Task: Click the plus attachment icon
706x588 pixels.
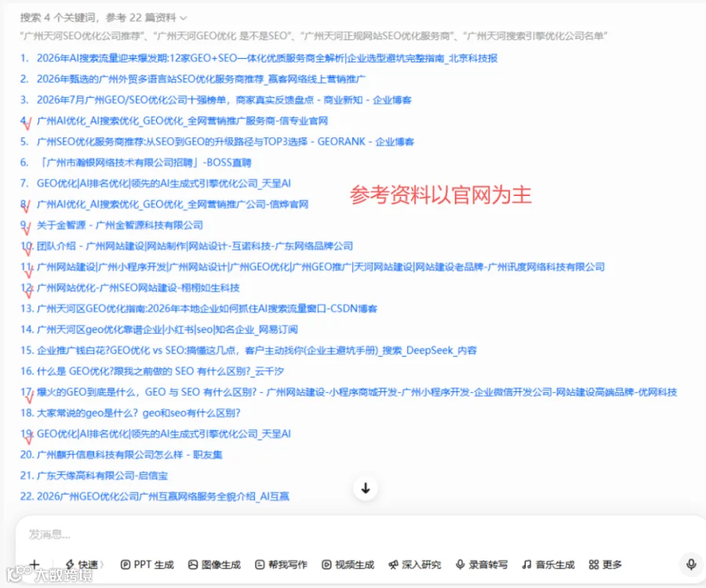Action: pyautogui.click(x=35, y=564)
